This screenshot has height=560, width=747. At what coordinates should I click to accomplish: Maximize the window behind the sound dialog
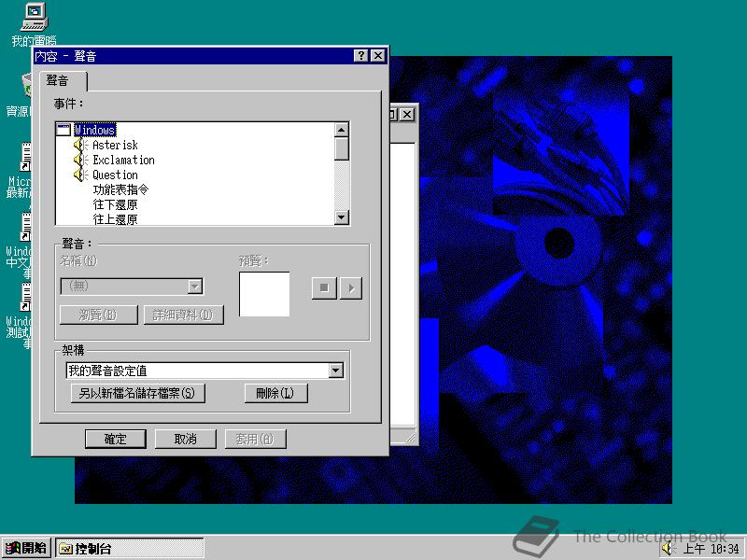coord(393,114)
